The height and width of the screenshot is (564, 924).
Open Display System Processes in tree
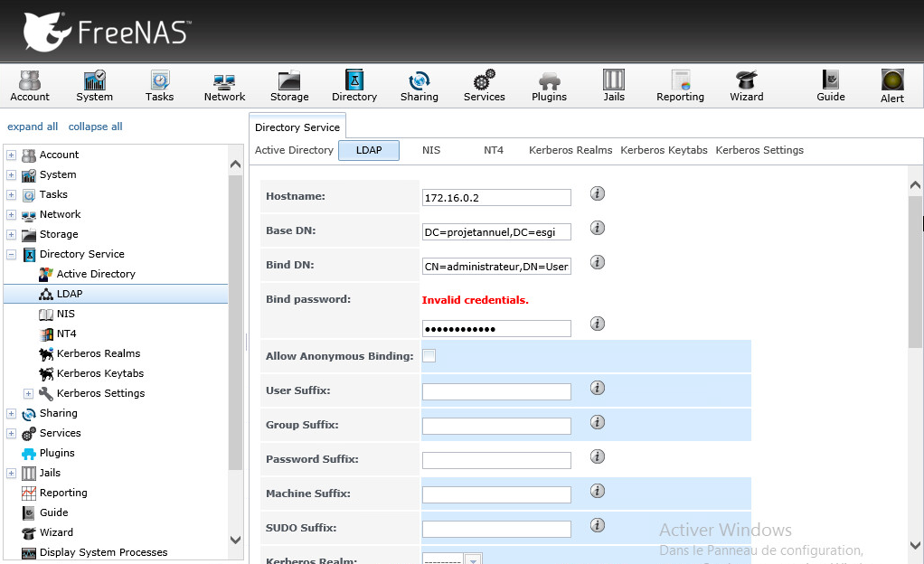click(x=103, y=553)
